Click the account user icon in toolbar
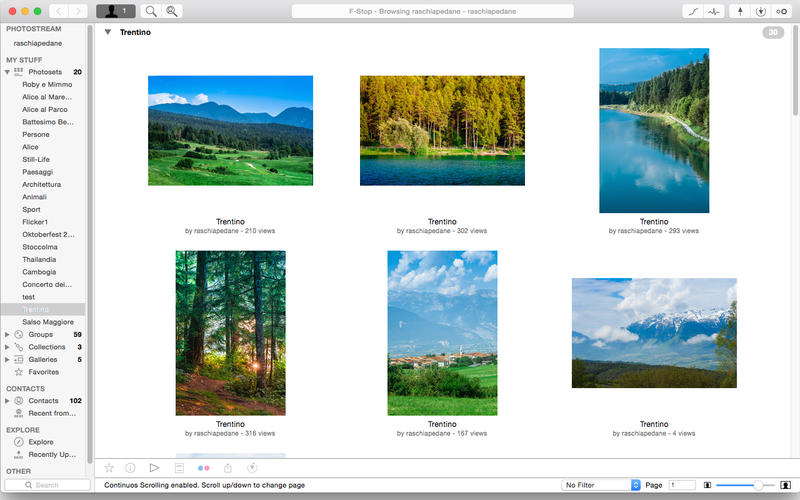The width and height of the screenshot is (800, 500). click(x=115, y=11)
